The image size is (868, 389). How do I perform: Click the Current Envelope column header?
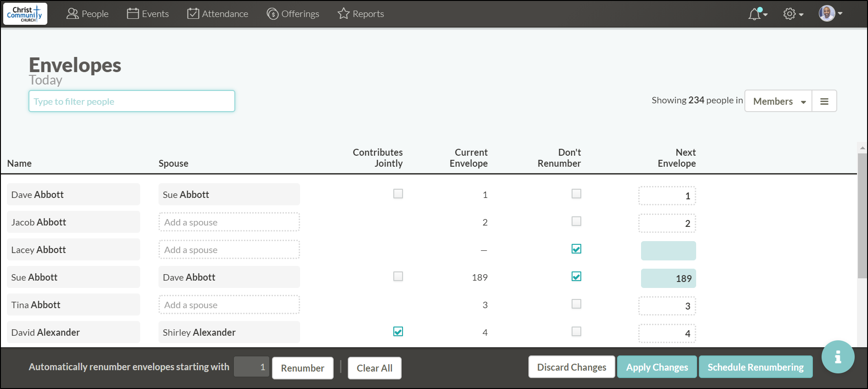[469, 158]
